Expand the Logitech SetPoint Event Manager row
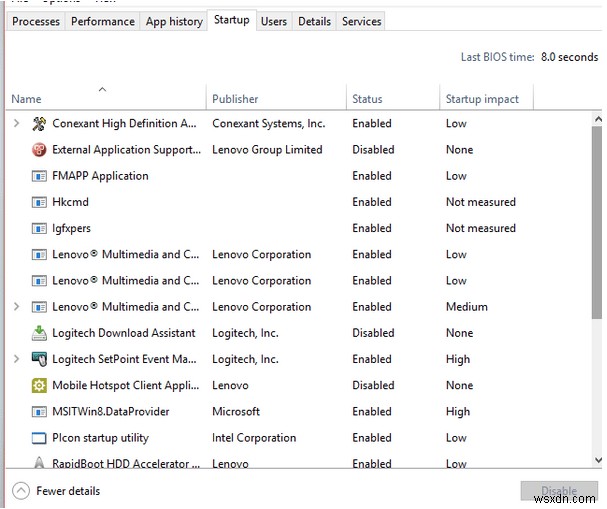The height and width of the screenshot is (509, 607). tap(17, 359)
